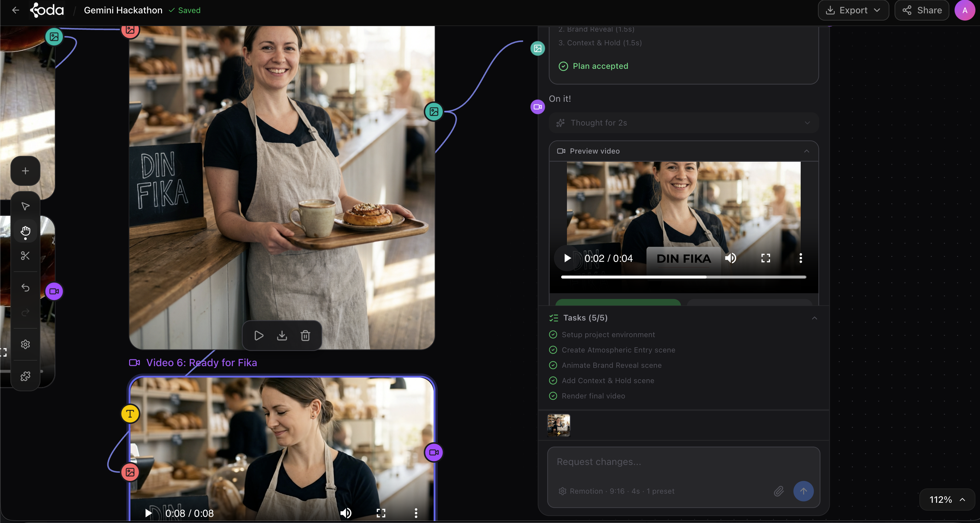Click the preview video progress bar
The width and height of the screenshot is (980, 523).
click(x=683, y=277)
